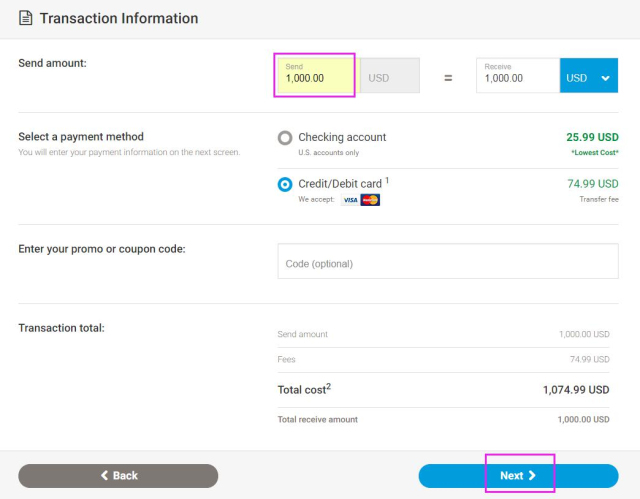Click the equals sign between amounts
Viewport: 640px width, 499px height.
pyautogui.click(x=448, y=77)
